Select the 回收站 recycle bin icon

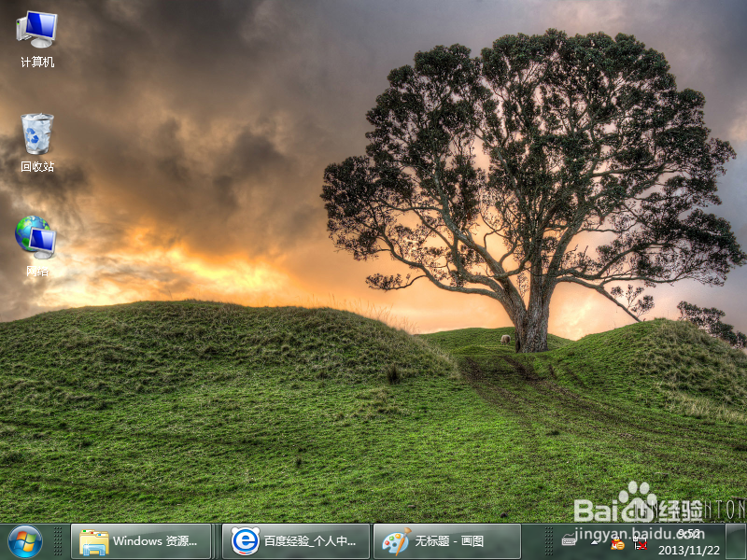pyautogui.click(x=37, y=143)
